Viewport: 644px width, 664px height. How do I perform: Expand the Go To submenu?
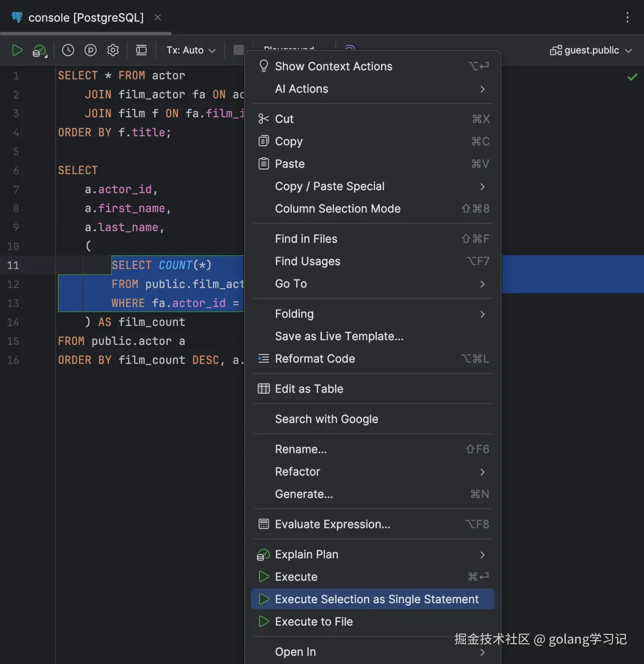pos(373,284)
